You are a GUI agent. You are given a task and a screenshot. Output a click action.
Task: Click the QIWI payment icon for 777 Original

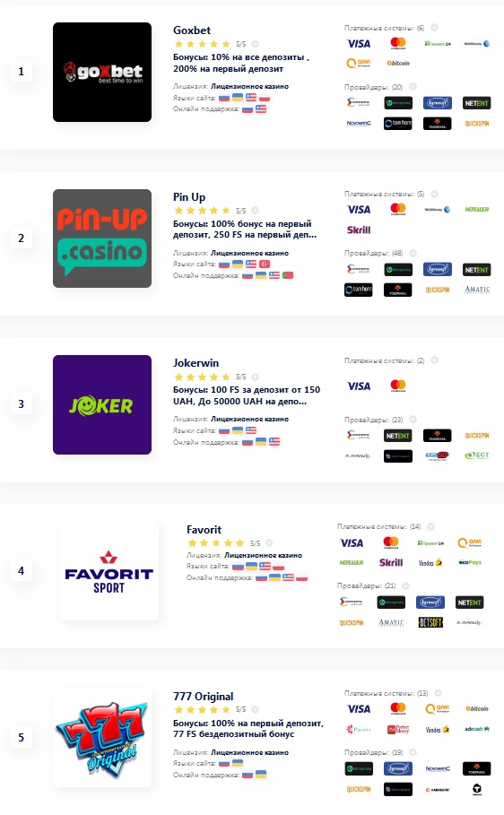[x=438, y=708]
